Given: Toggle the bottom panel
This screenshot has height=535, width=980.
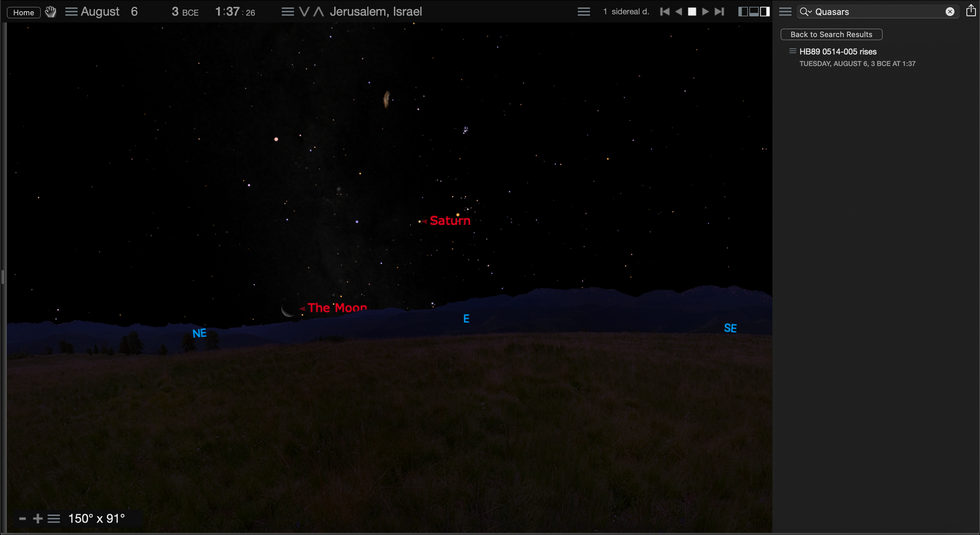Looking at the screenshot, I should (x=754, y=12).
